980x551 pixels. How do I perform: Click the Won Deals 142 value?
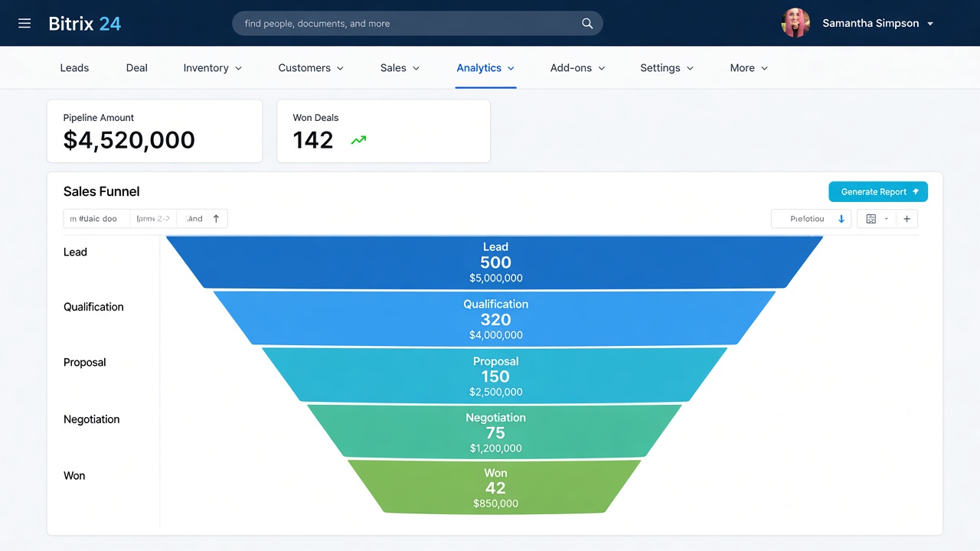[x=313, y=140]
